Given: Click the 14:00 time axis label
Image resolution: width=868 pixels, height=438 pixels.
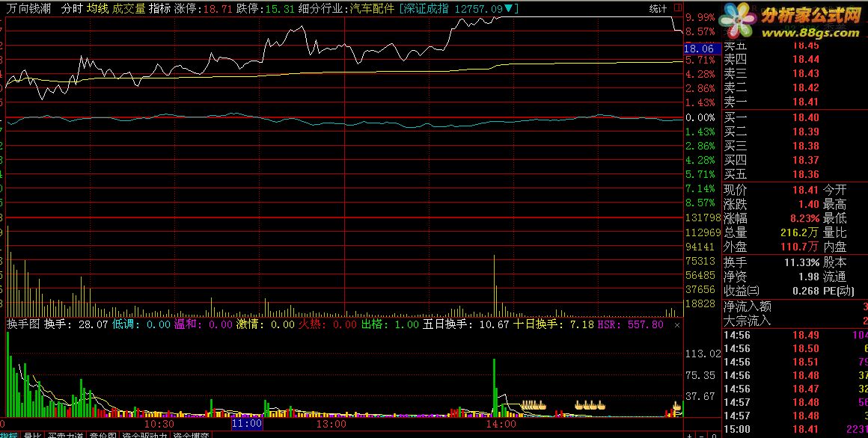Looking at the screenshot, I should coord(501,425).
